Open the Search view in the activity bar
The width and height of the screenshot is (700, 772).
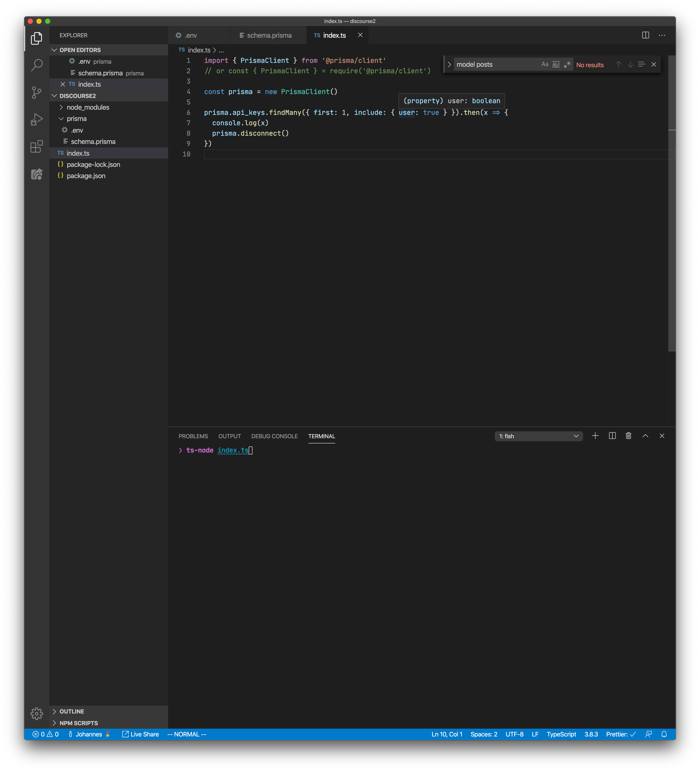pos(37,65)
